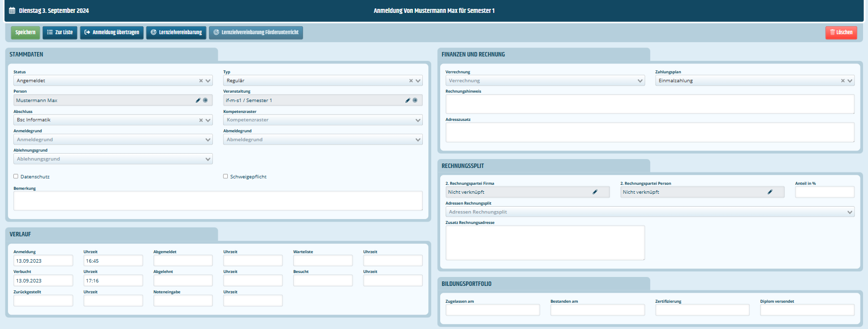868x329 pixels.
Task: Click Anmeldung übertragen button
Action: pos(112,33)
